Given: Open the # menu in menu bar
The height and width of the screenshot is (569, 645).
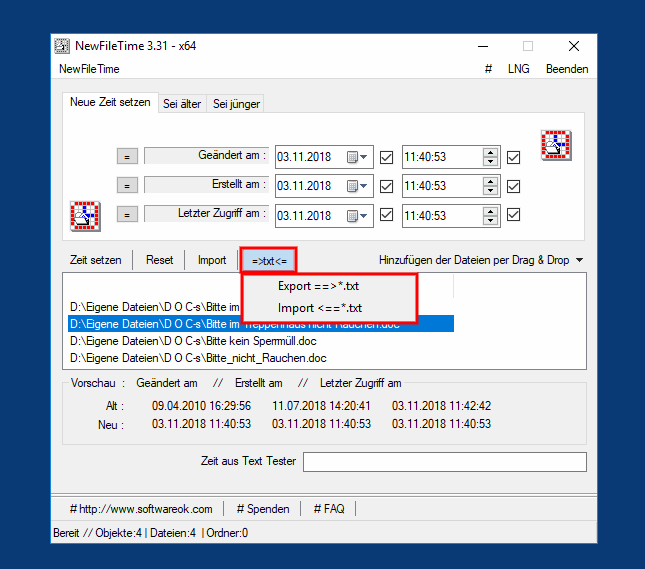Looking at the screenshot, I should click(x=488, y=69).
